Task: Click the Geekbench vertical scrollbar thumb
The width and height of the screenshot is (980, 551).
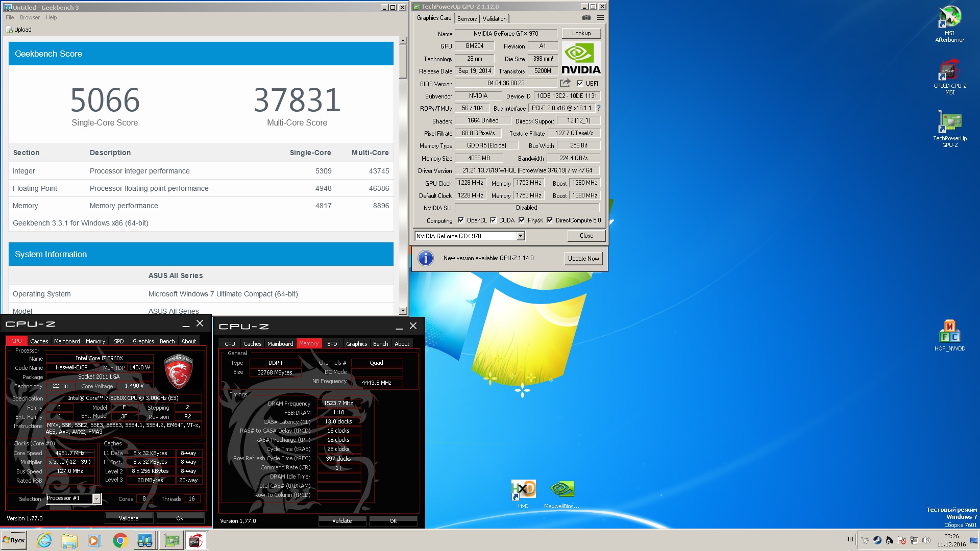Action: pos(403,61)
